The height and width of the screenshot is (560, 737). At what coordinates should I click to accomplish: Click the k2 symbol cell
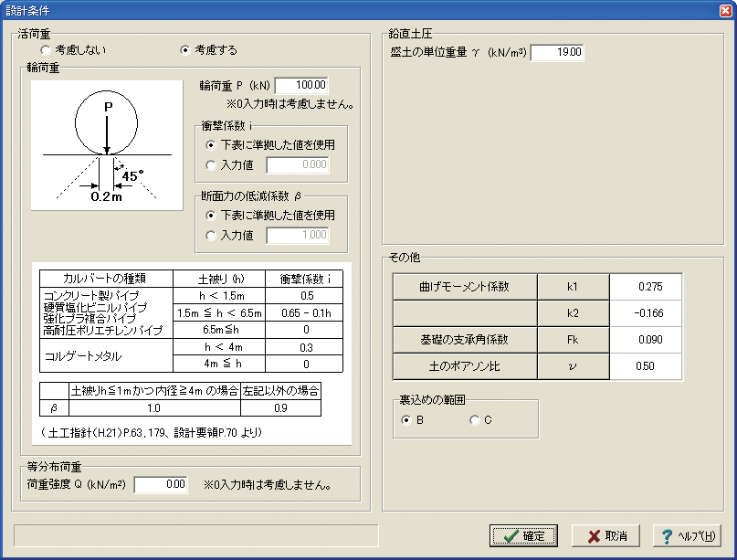coord(574,313)
